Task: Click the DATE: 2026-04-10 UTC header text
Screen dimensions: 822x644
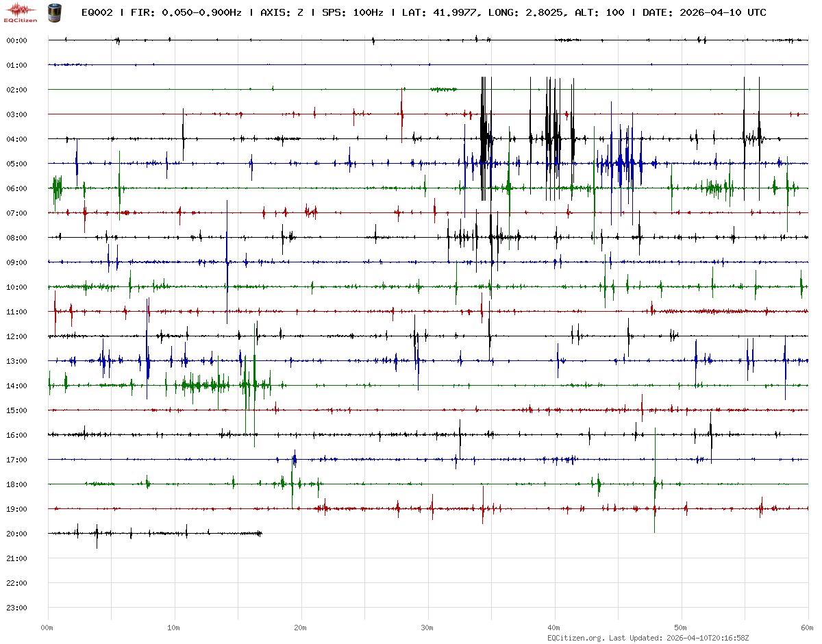Action: point(704,12)
